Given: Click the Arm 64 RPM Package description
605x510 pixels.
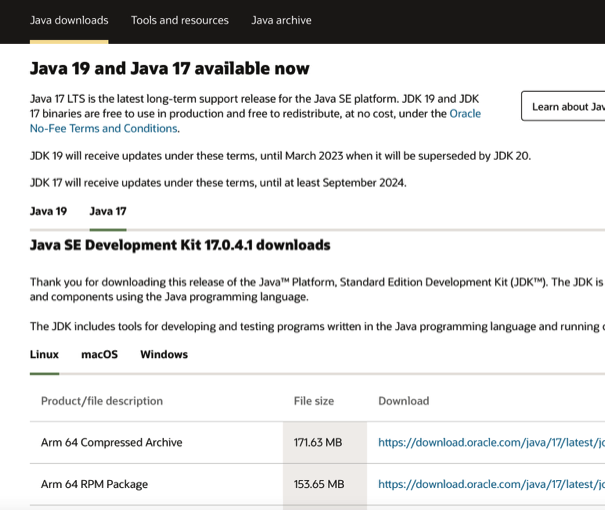Looking at the screenshot, I should click(x=94, y=484).
